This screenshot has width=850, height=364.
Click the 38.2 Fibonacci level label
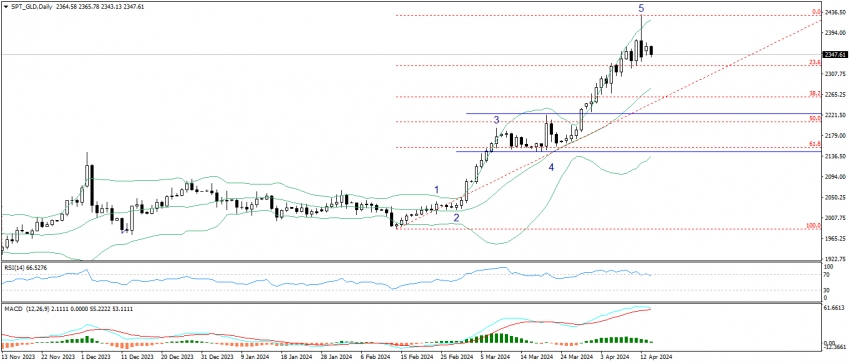[x=814, y=94]
